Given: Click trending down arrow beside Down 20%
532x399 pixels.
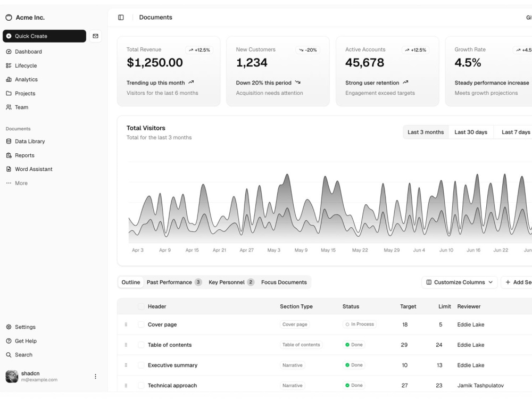Looking at the screenshot, I should coord(297,82).
